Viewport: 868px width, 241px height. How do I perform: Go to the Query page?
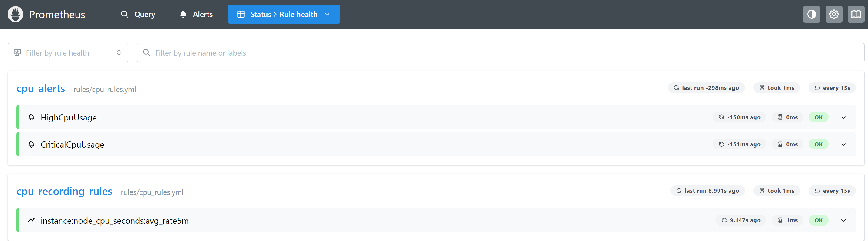point(138,14)
